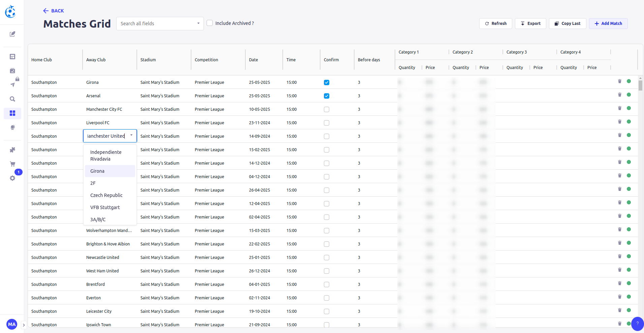
Task: Go back with the BACK link
Action: tap(54, 11)
